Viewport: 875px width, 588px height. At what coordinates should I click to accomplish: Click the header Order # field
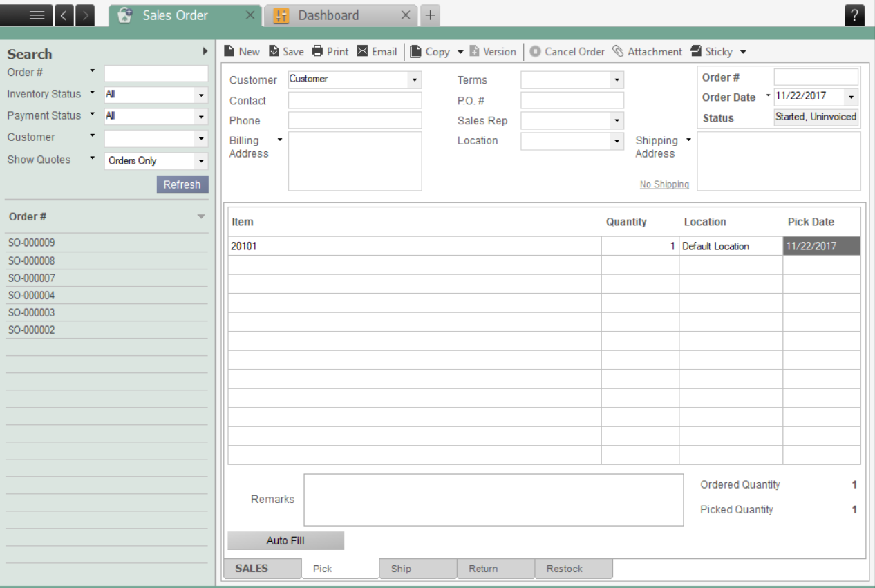[x=816, y=77]
